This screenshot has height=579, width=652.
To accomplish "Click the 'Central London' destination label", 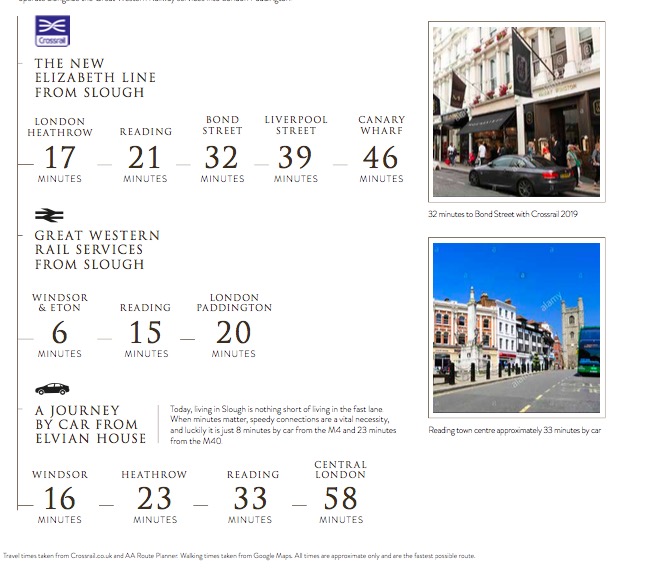I will point(341,470).
